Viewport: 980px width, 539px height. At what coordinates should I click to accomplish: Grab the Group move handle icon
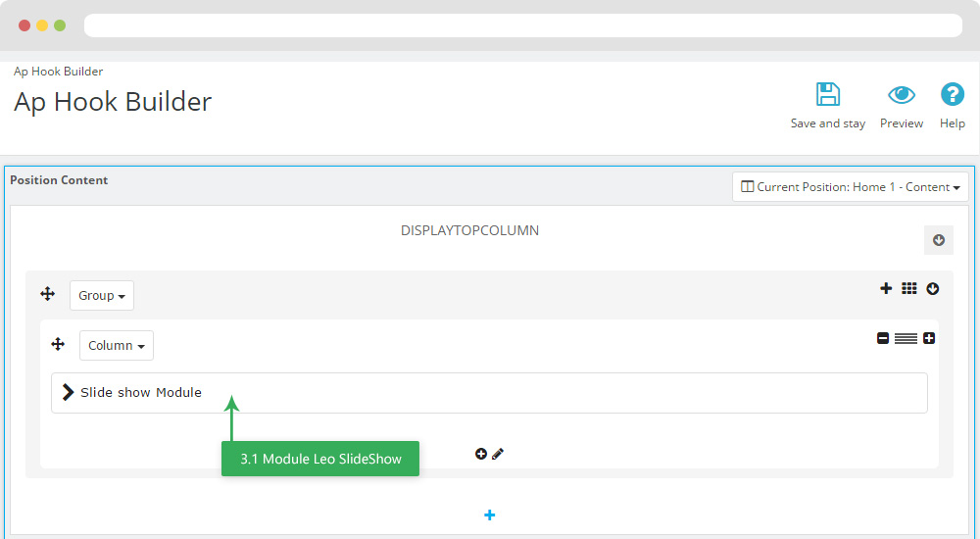pyautogui.click(x=47, y=294)
